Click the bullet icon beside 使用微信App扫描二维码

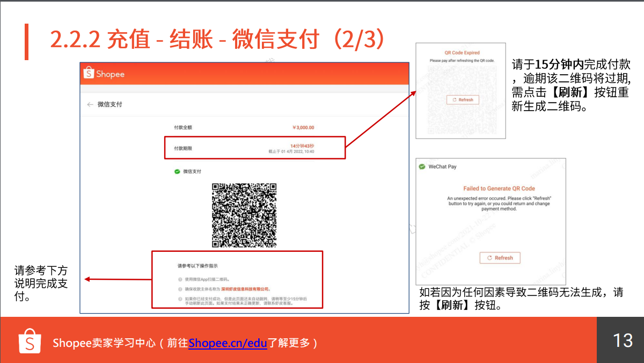click(x=180, y=279)
